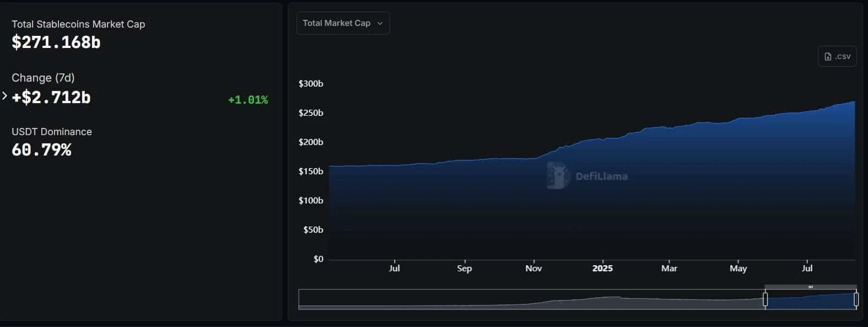Viewport: 868px width, 327px height.
Task: Click the 60.79% USDT Dominance value
Action: coord(41,150)
